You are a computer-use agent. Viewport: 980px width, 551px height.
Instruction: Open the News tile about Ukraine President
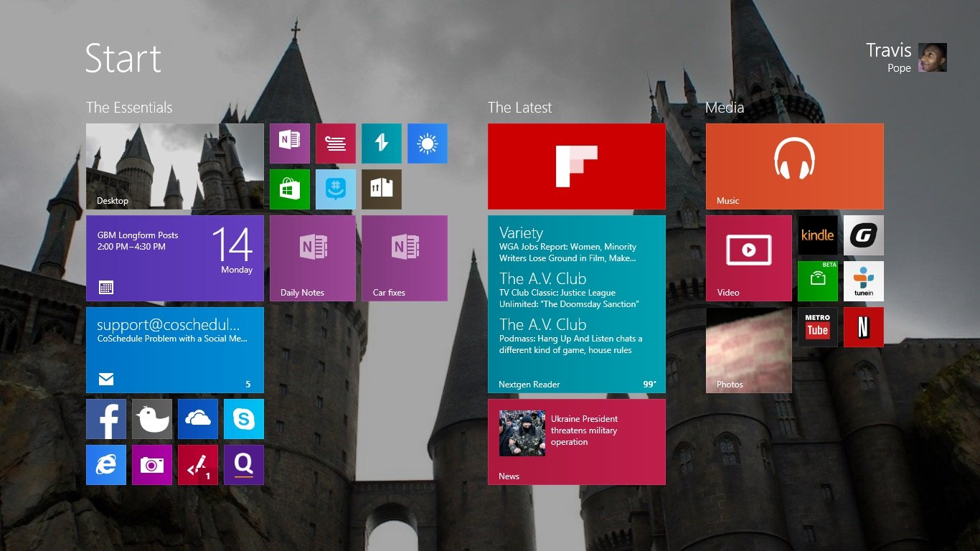pos(577,442)
